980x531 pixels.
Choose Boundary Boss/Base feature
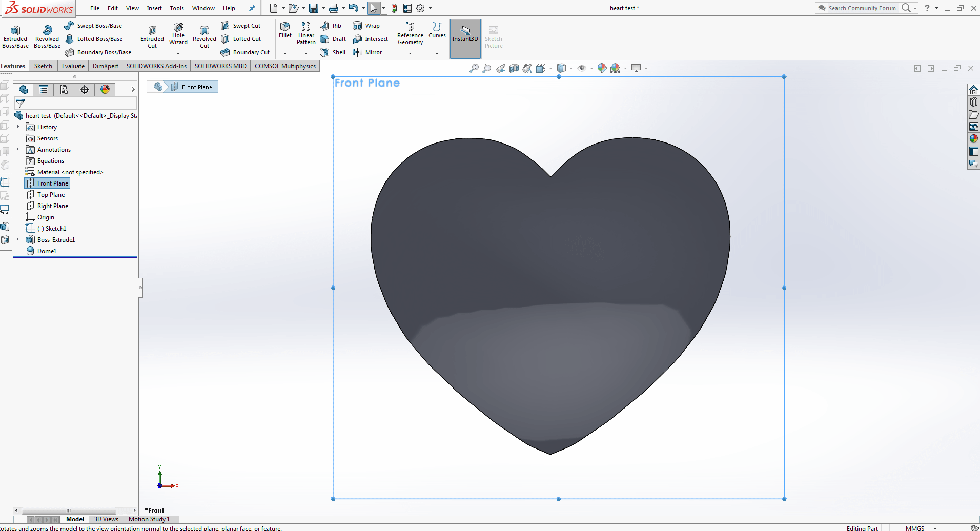coord(98,52)
